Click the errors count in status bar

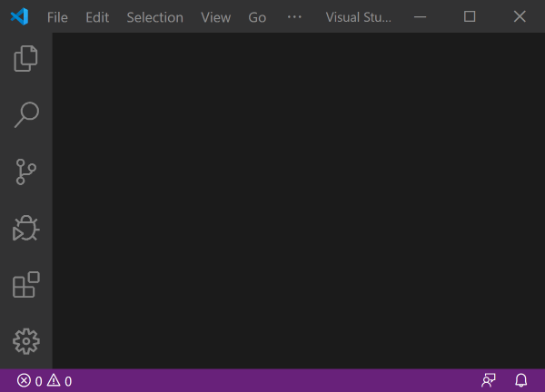point(30,381)
